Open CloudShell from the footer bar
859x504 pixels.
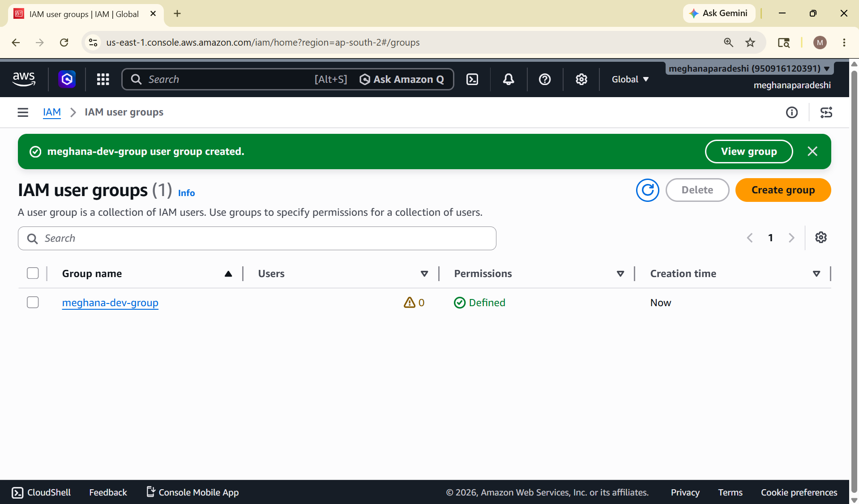coord(41,492)
